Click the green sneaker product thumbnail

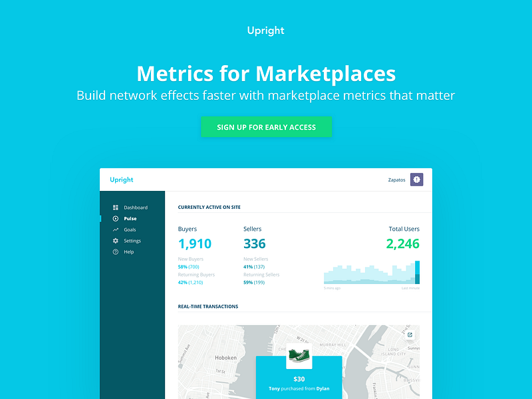click(299, 356)
